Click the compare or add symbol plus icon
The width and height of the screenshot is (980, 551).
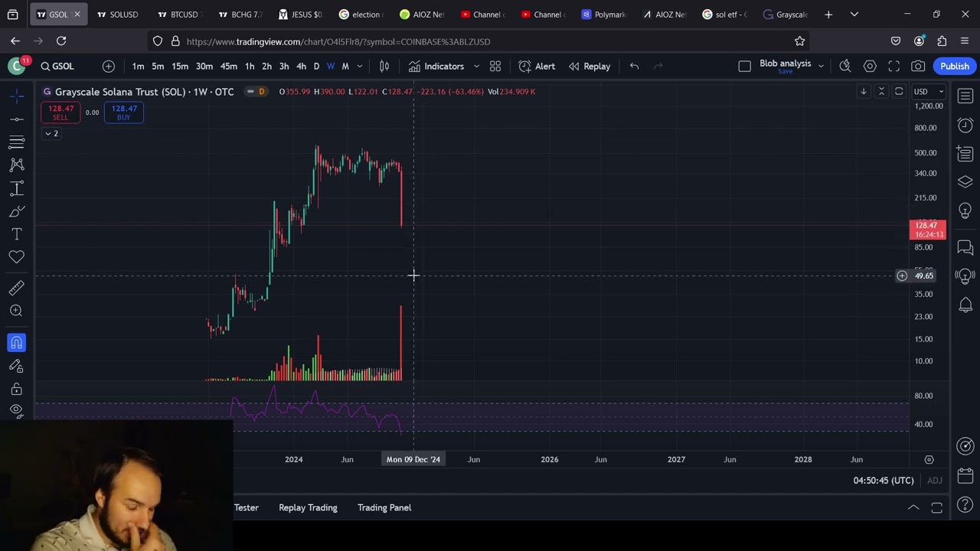click(109, 67)
